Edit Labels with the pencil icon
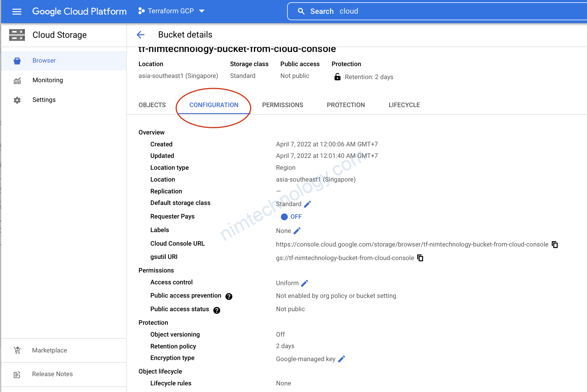587x392 pixels. [297, 231]
